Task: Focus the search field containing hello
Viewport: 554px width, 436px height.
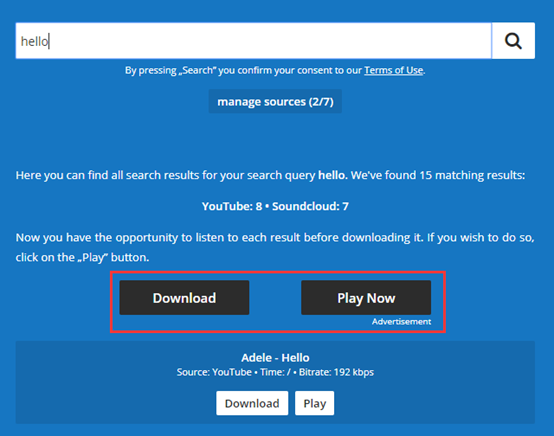Action: (x=253, y=41)
